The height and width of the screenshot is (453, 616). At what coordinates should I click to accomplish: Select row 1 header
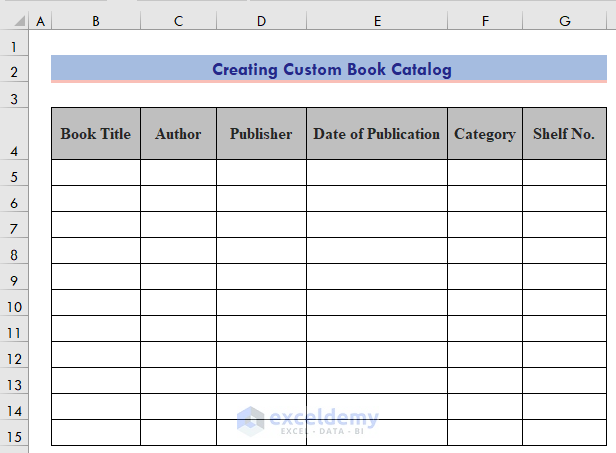point(14,43)
